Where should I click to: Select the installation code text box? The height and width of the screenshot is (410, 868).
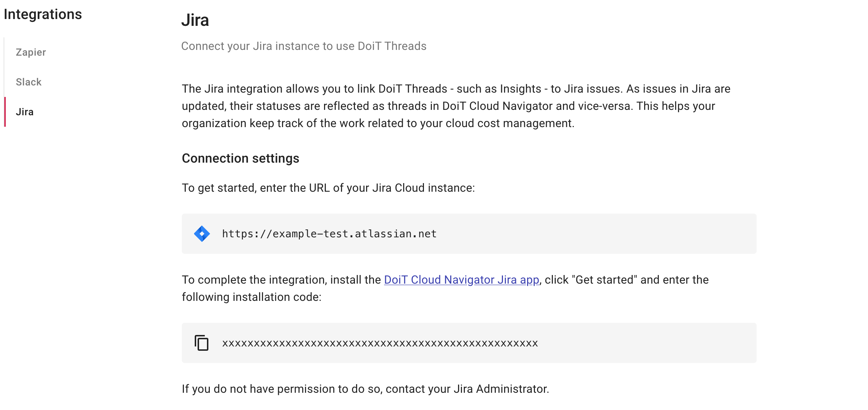pos(467,343)
